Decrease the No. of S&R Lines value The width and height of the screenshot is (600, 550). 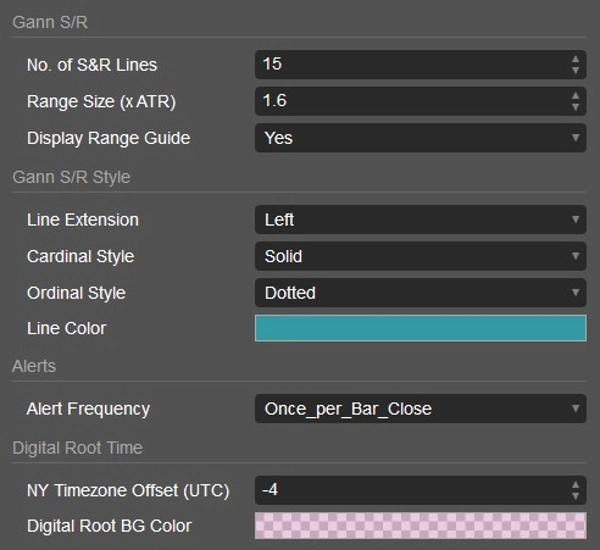[576, 70]
